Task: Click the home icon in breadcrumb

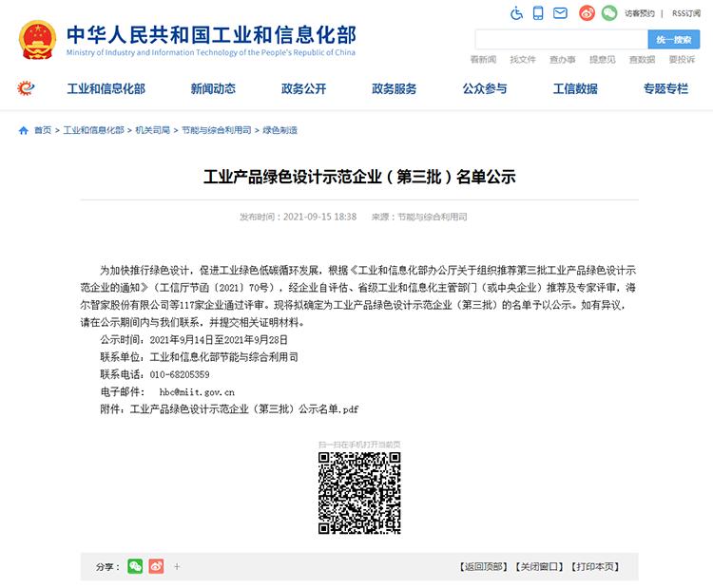Action: click(24, 130)
